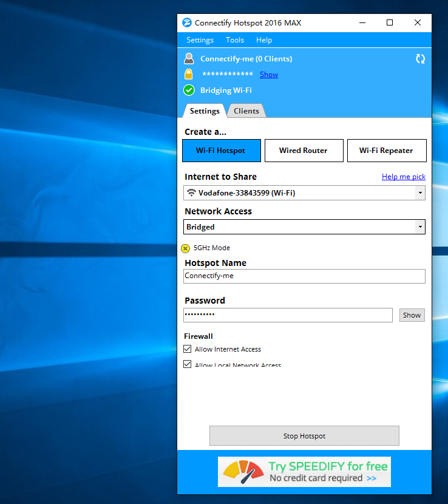Click the Wi-Fi signal icon in Internet dropdown
The image size is (448, 504).
[x=191, y=192]
